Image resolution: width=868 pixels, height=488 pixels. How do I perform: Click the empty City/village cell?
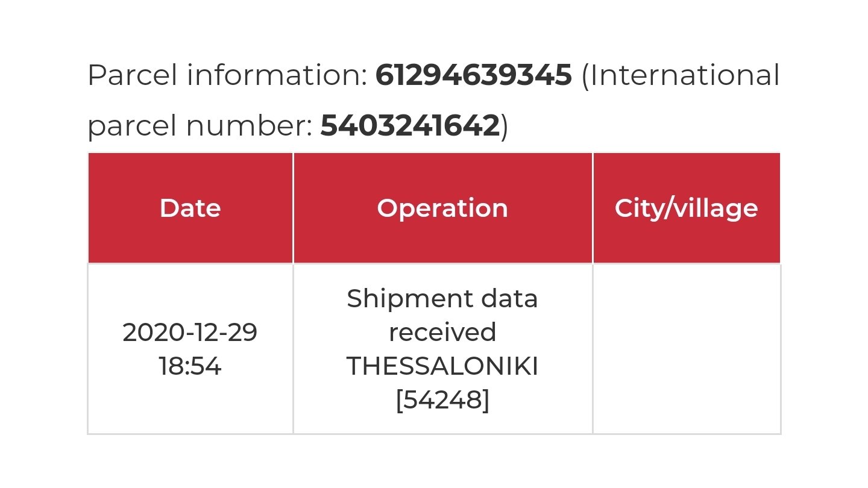click(x=687, y=349)
